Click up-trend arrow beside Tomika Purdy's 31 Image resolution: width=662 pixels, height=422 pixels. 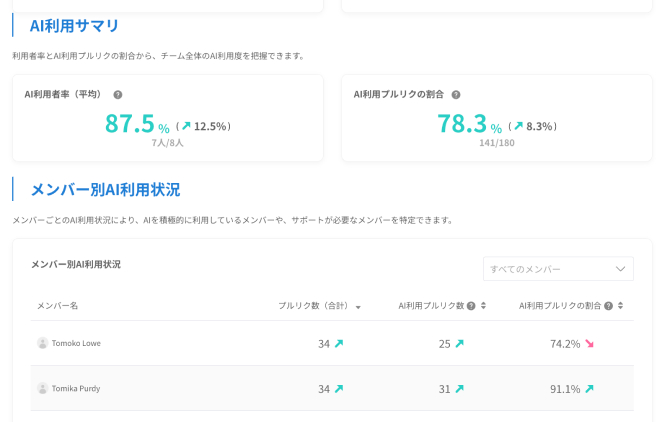point(459,389)
